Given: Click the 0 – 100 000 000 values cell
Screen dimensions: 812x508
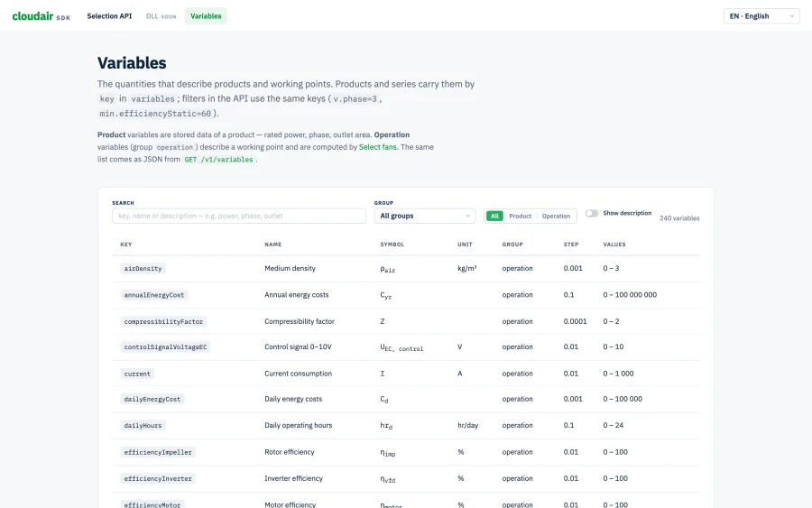Looking at the screenshot, I should (630, 295).
